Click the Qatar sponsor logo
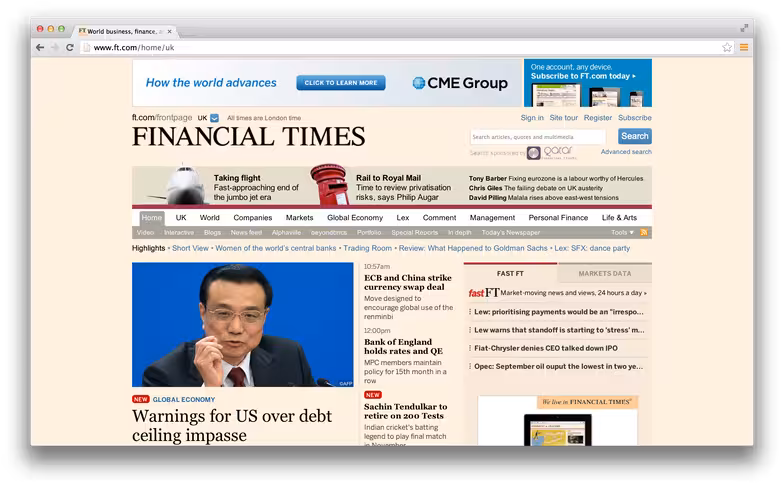Viewport: 784px width, 488px height. [x=550, y=152]
